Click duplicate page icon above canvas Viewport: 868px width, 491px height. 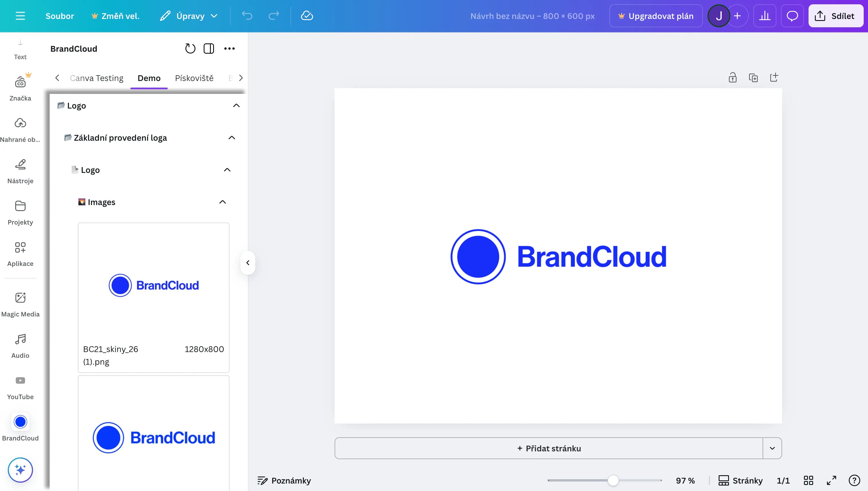(753, 78)
